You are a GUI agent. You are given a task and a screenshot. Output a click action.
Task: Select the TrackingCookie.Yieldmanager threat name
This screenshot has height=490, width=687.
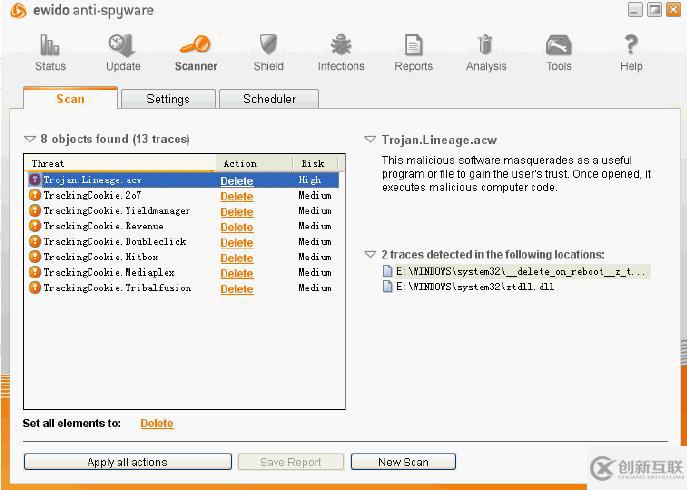[x=117, y=211]
